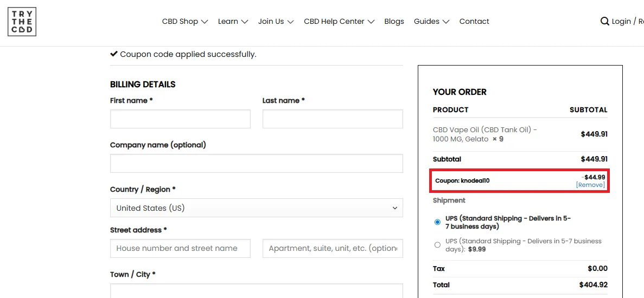Click the First name field
The height and width of the screenshot is (298, 644).
click(x=180, y=119)
